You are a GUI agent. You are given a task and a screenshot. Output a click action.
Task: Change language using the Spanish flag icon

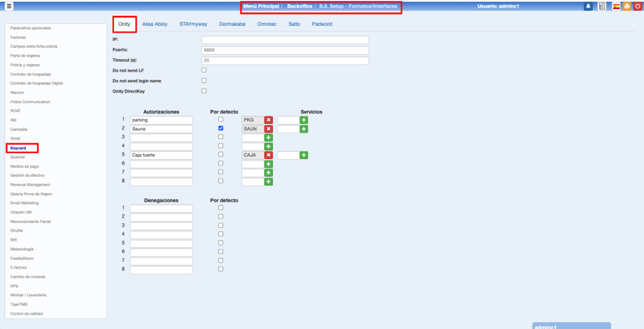[x=616, y=6]
